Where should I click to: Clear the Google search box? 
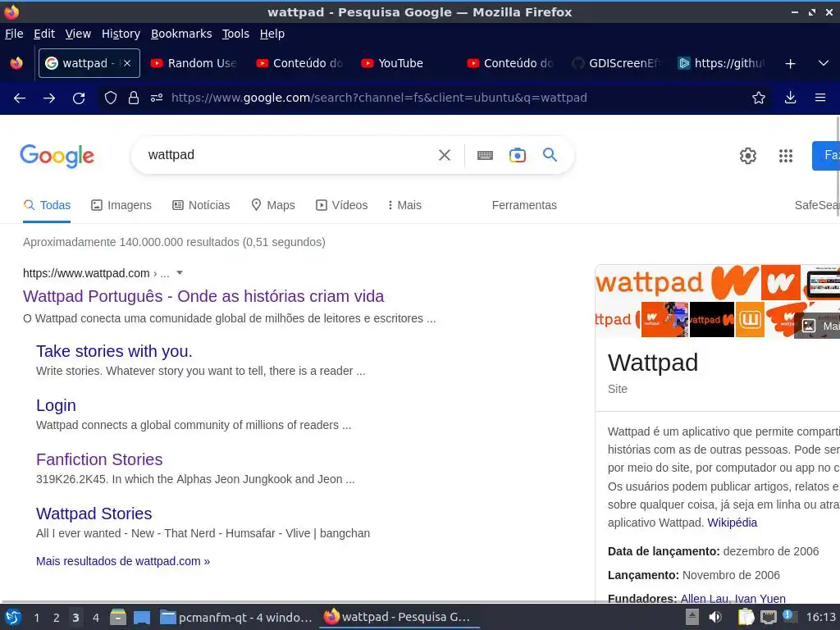point(445,155)
